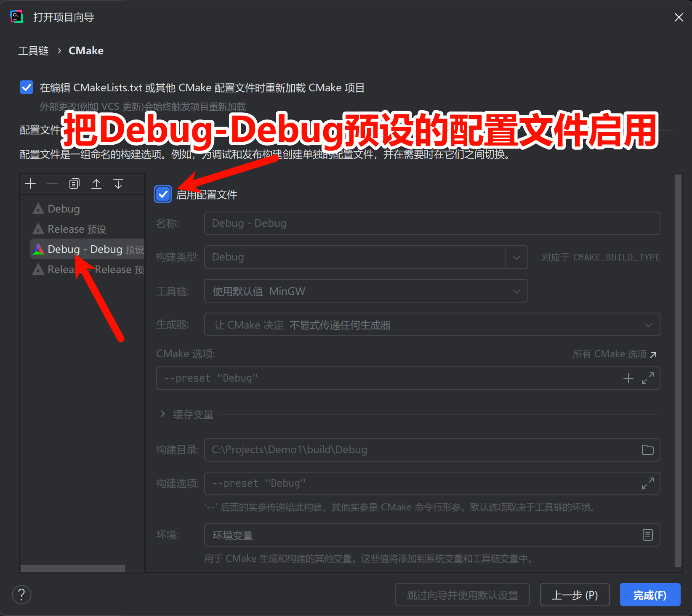Expand the 缓存变量 section
This screenshot has height=616, width=692.
tap(163, 414)
